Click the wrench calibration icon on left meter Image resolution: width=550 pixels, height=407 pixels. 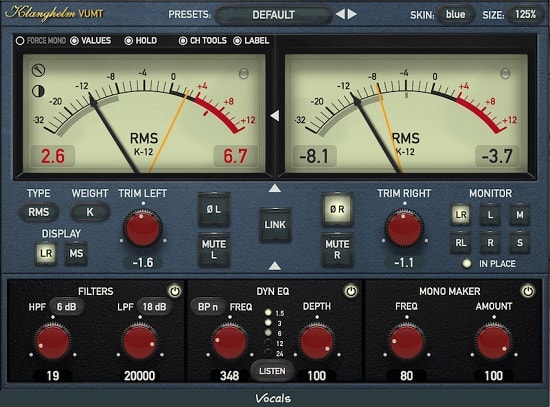coord(38,70)
